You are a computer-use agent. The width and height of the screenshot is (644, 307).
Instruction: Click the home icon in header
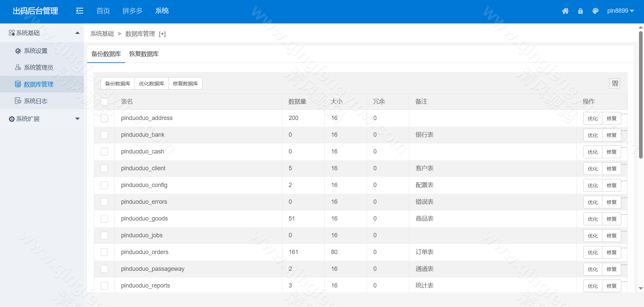(x=565, y=11)
